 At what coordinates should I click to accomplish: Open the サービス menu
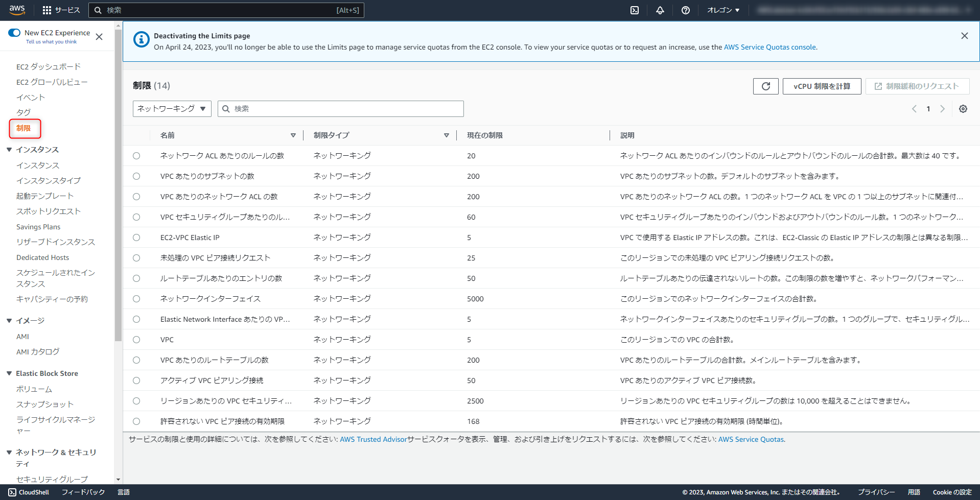click(72, 9)
